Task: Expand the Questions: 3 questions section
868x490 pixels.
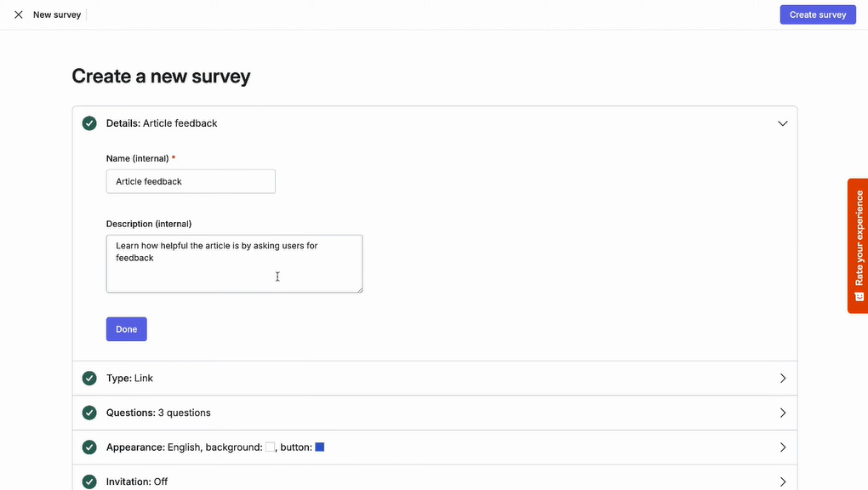Action: (x=782, y=412)
